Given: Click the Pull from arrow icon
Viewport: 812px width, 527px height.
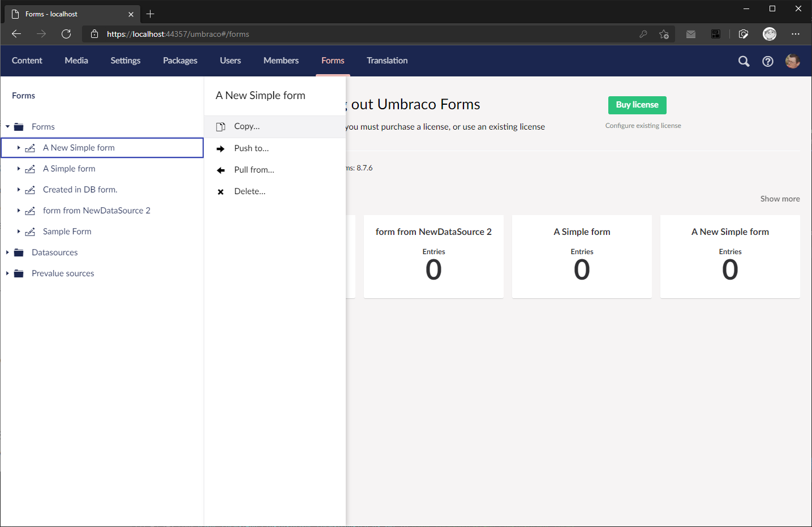Looking at the screenshot, I should (220, 169).
